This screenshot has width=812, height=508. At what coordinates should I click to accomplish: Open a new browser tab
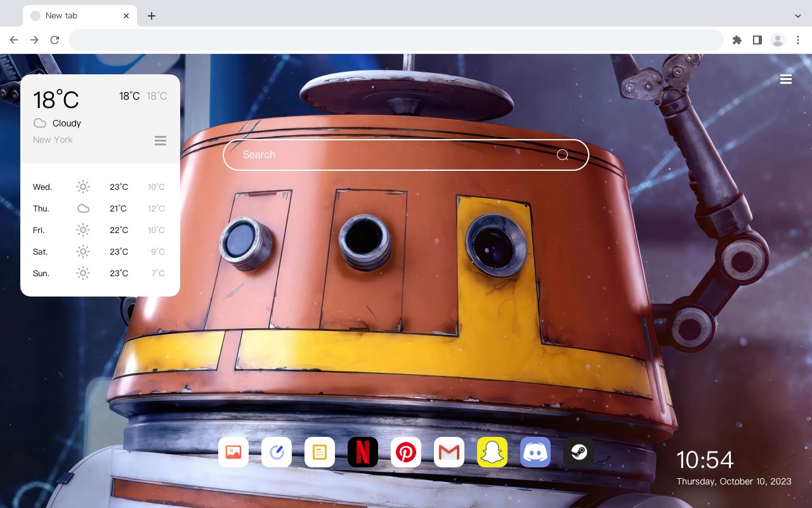[151, 16]
